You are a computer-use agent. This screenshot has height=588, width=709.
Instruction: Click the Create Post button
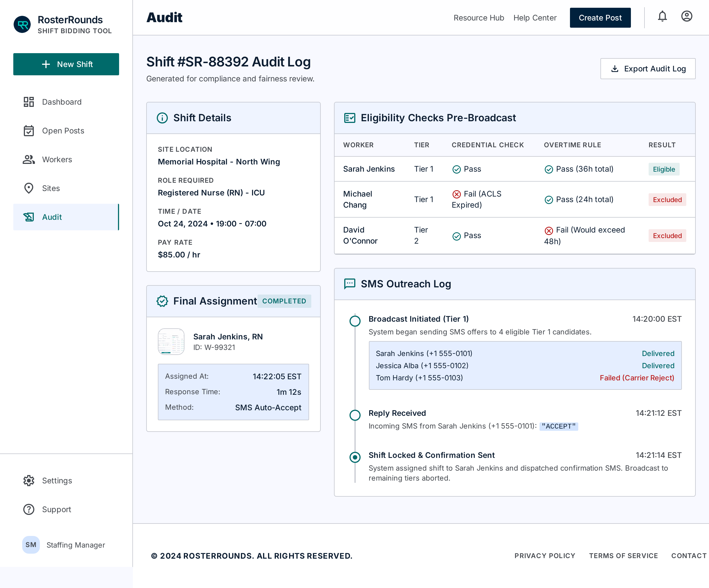click(600, 18)
